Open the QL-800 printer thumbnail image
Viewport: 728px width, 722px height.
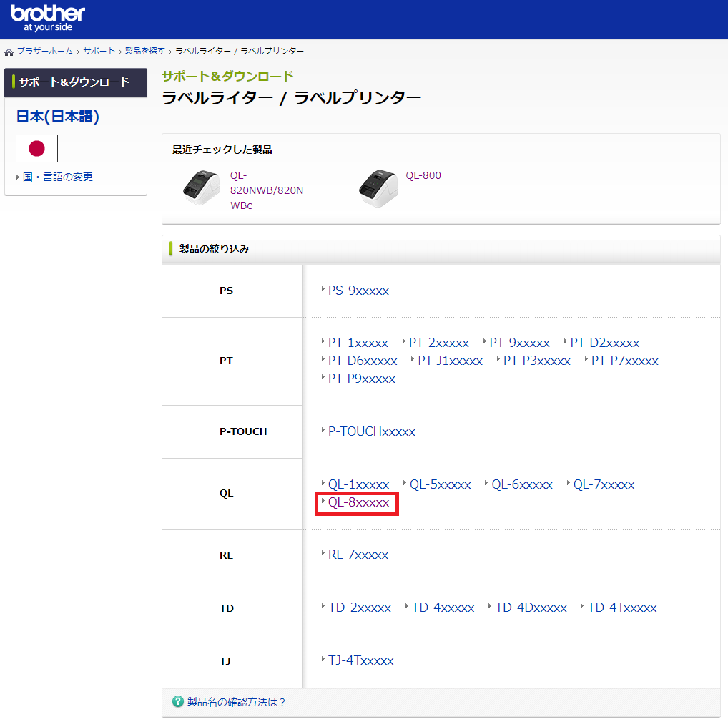tap(378, 187)
